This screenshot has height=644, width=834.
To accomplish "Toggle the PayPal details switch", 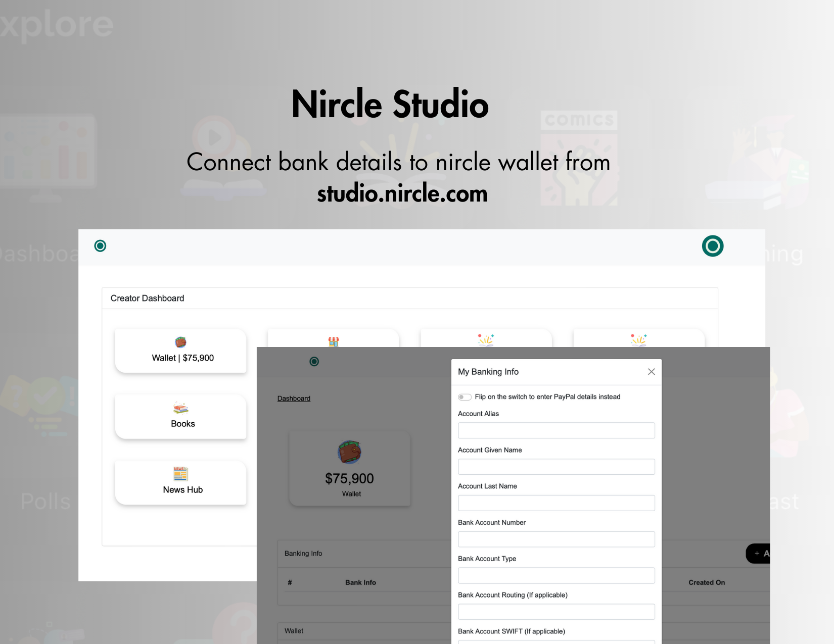I will (465, 397).
